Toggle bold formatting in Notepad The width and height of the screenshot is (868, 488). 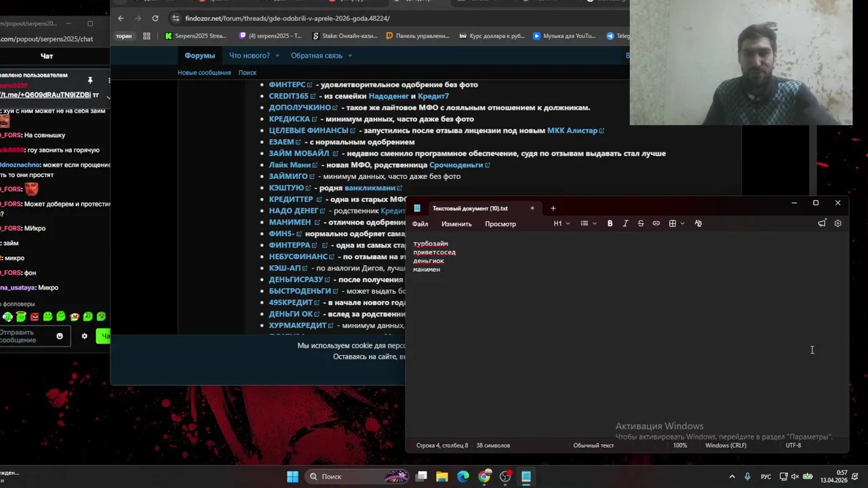pyautogui.click(x=610, y=224)
